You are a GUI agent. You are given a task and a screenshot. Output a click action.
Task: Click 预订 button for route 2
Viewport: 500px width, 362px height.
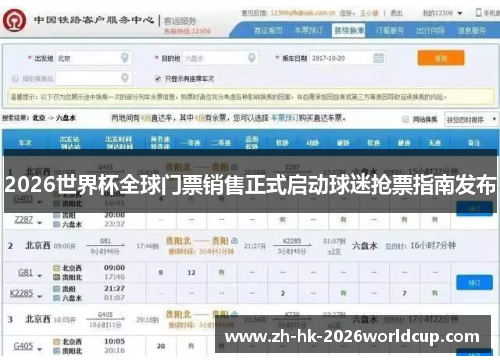pos(474,283)
